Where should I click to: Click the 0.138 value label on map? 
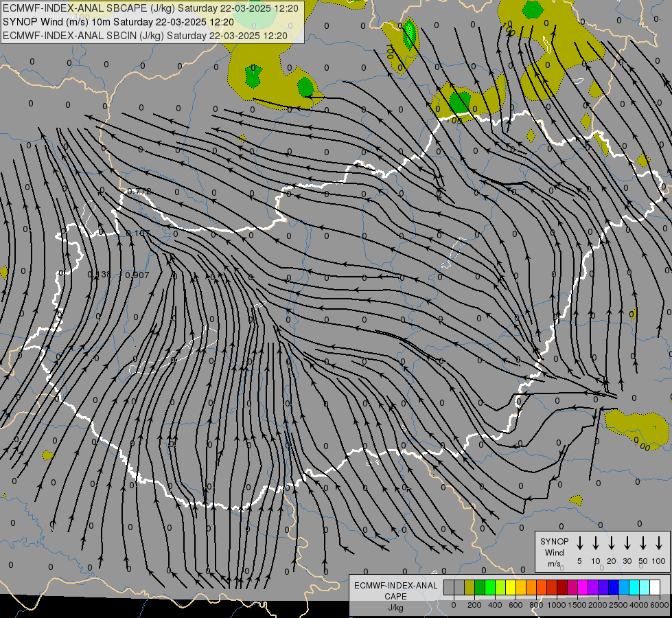pos(99,275)
